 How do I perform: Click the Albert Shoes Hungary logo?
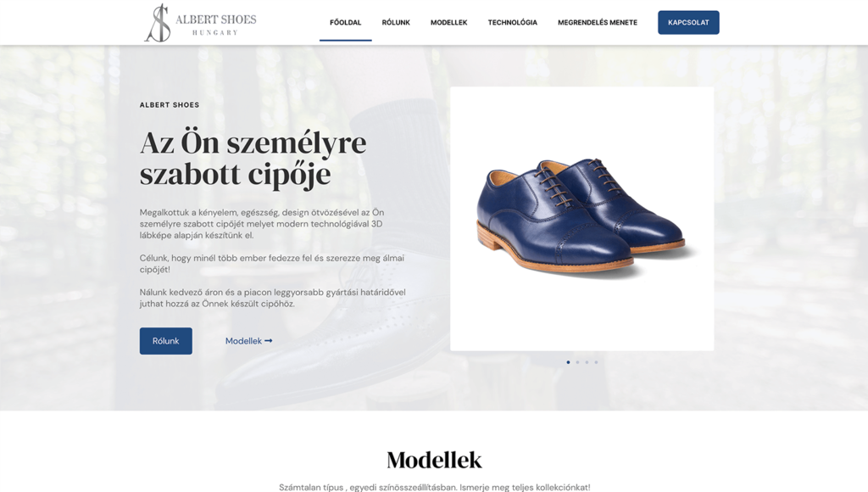[x=200, y=23]
